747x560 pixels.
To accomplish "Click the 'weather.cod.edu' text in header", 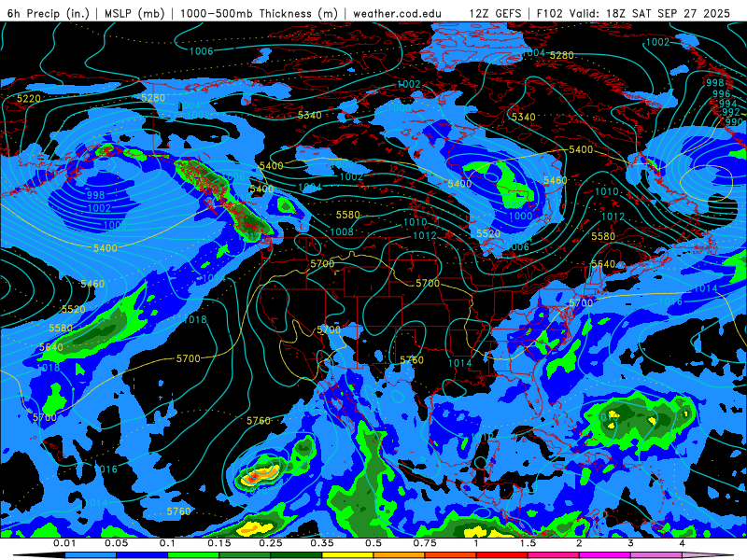I will (x=398, y=13).
